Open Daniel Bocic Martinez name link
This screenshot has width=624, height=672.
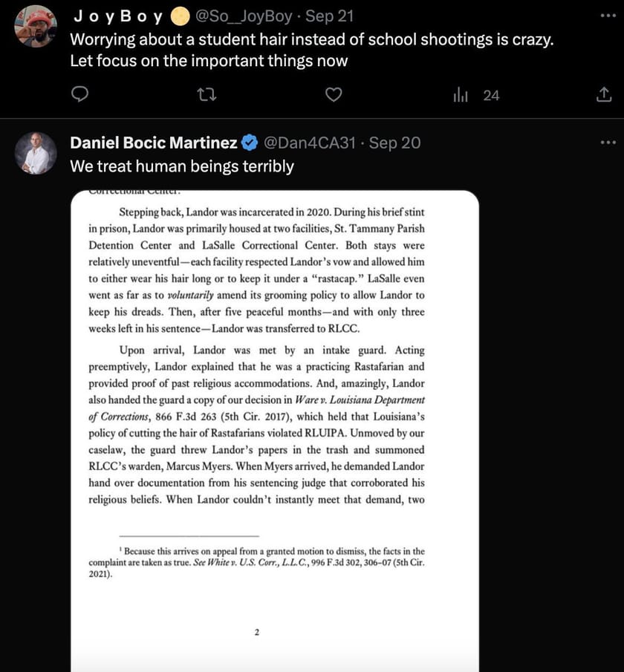click(x=154, y=143)
